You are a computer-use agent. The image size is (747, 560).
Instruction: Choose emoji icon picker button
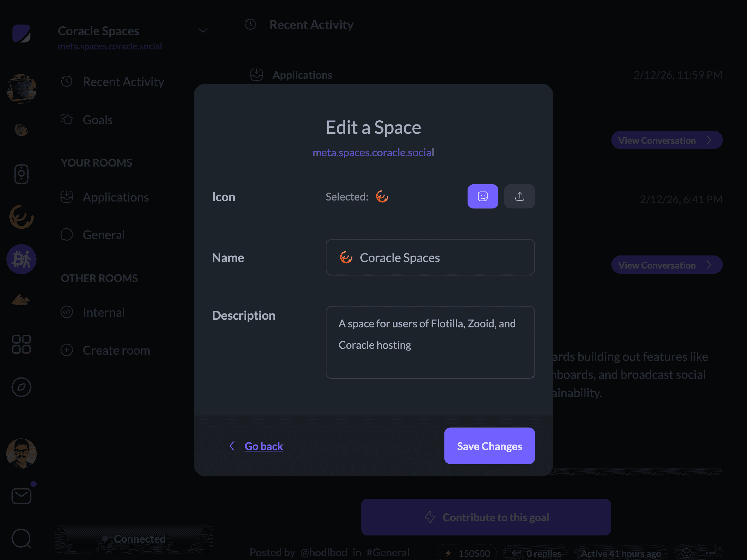[482, 196]
